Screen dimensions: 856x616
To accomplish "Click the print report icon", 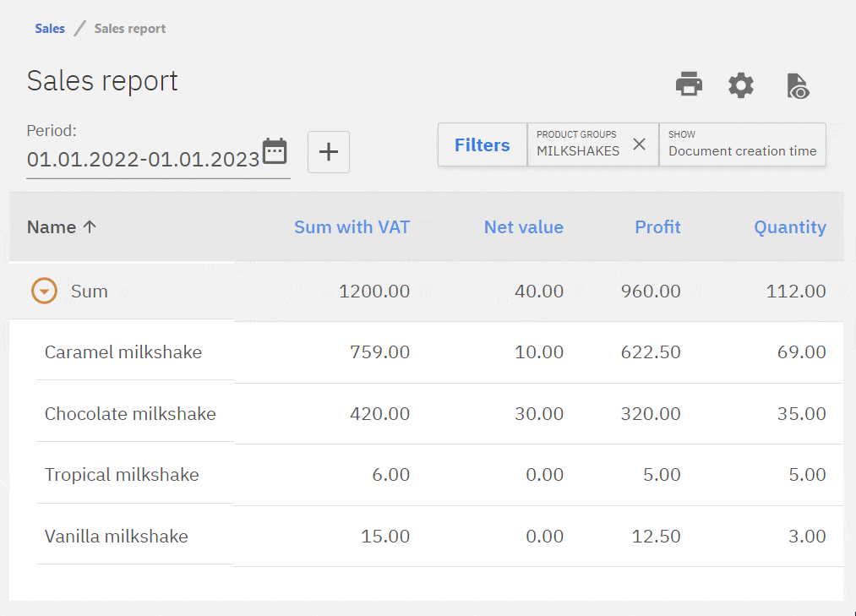I will pyautogui.click(x=689, y=84).
